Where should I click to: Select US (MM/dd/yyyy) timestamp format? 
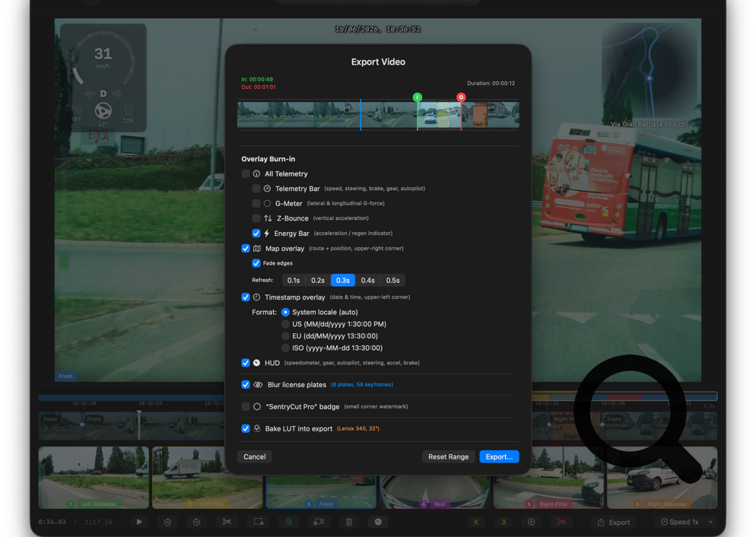click(285, 324)
